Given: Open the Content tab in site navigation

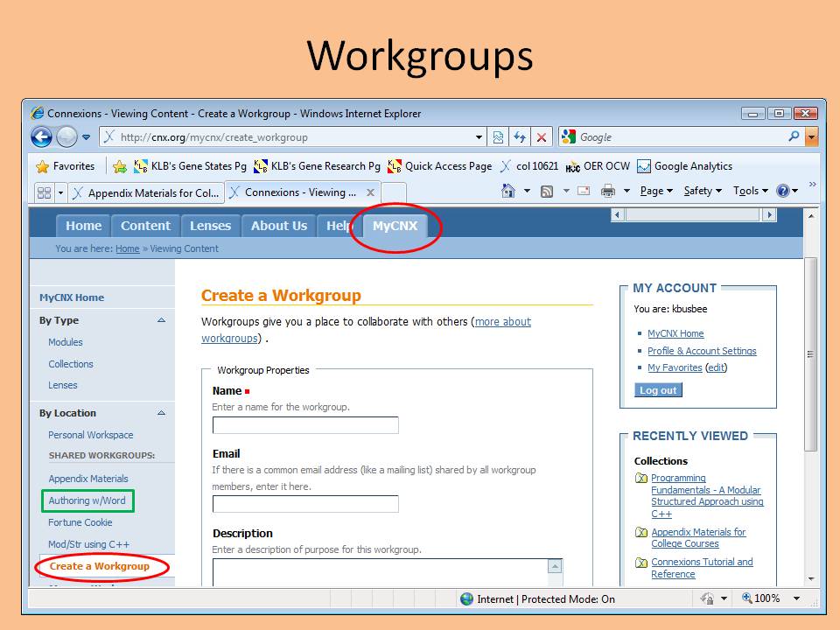Looking at the screenshot, I should pos(145,226).
